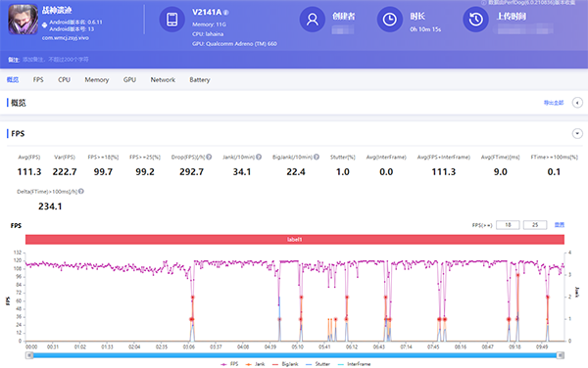Toggle Stutter series in chart legend
The width and height of the screenshot is (588, 368).
coord(318,364)
